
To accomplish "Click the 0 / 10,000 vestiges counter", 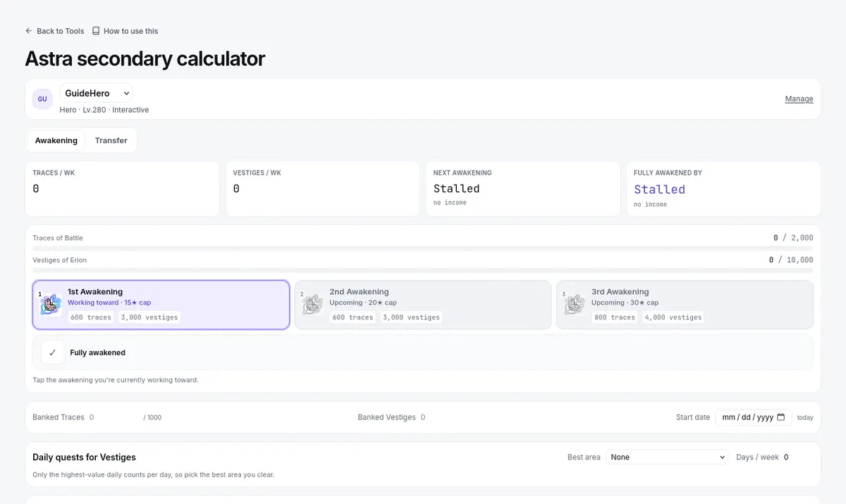I will click(x=791, y=260).
